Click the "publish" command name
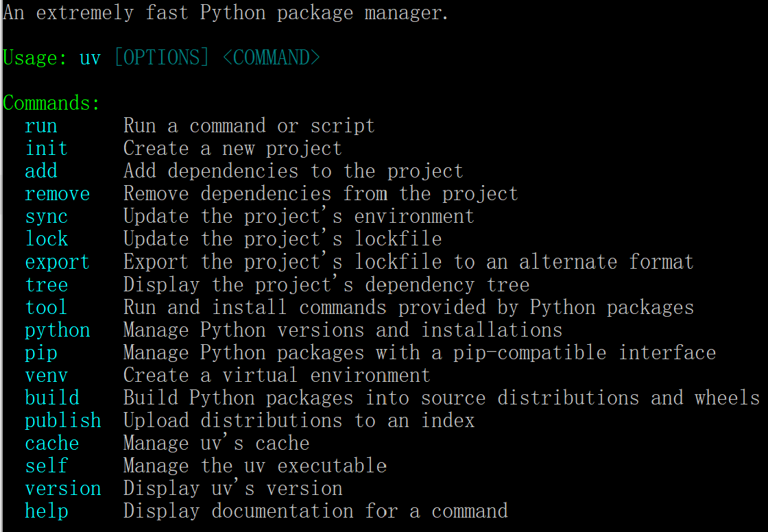Screen dimensions: 768x532 63,421
